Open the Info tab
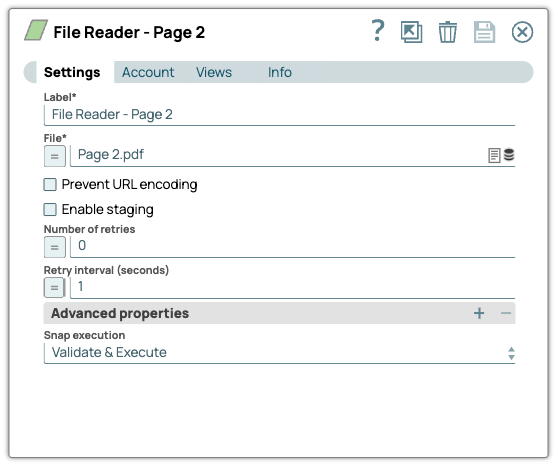This screenshot has height=466, width=557. point(280,72)
